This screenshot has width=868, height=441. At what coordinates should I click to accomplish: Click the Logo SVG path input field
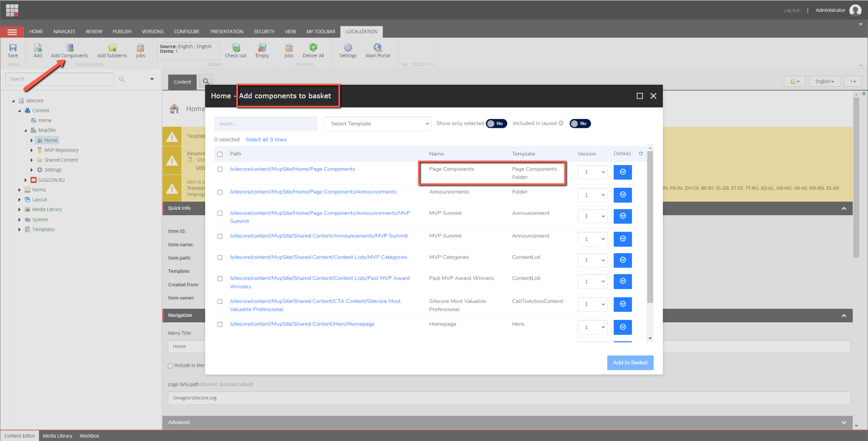coord(509,398)
